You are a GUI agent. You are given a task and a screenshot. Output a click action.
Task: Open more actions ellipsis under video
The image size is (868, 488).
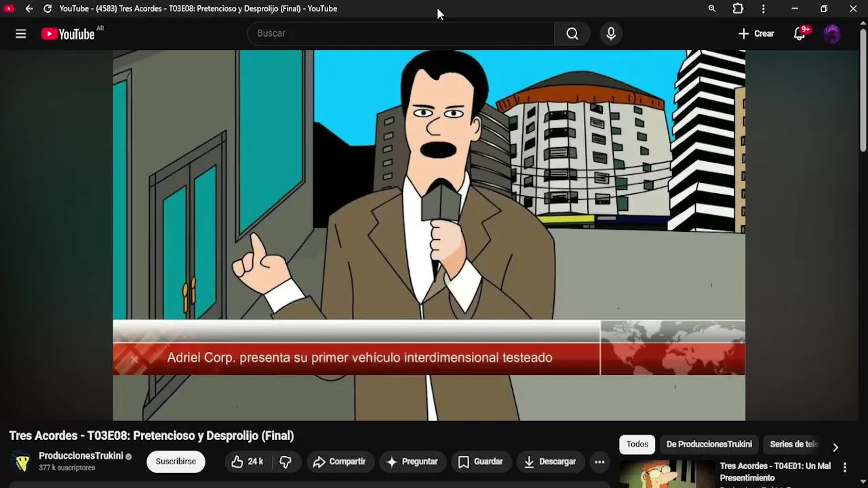pos(599,462)
